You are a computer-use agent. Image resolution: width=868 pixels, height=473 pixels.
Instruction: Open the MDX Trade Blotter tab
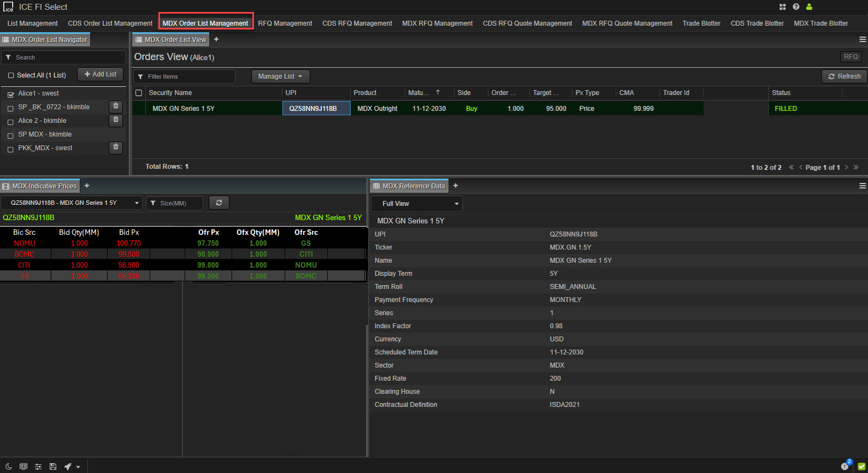[x=821, y=23]
